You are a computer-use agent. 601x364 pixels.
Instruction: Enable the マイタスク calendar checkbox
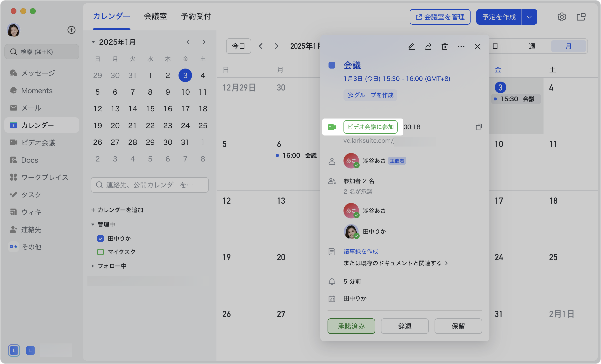[100, 252]
